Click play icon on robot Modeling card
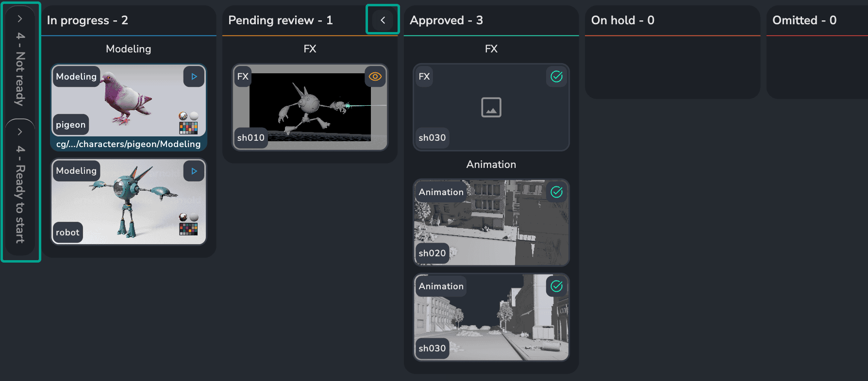This screenshot has width=868, height=381. [194, 171]
